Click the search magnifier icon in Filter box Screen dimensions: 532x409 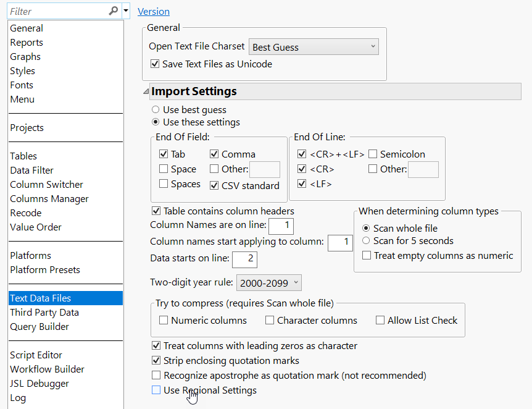coord(114,11)
